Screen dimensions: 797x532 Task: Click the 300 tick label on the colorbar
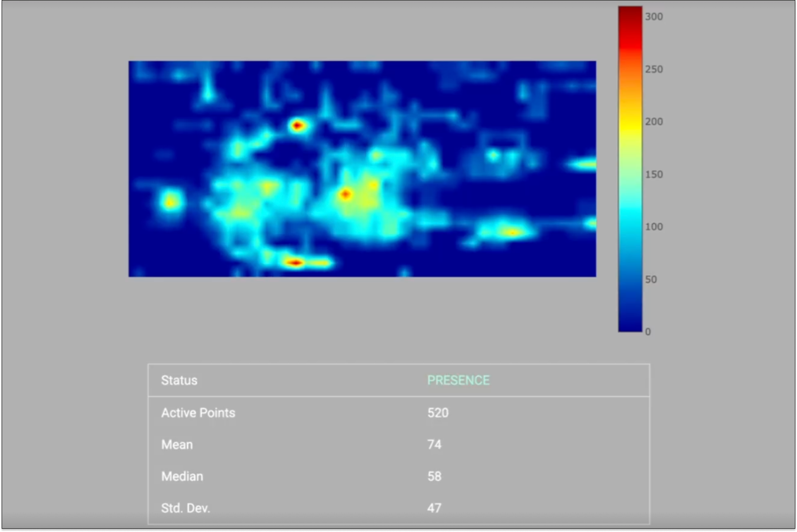coord(654,17)
